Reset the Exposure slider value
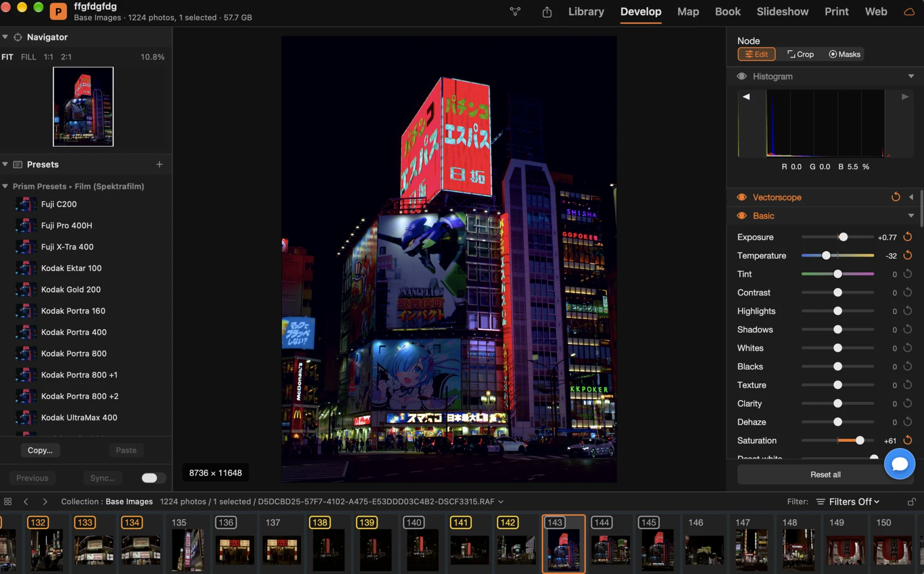Screen dimensions: 924x574 [908, 237]
